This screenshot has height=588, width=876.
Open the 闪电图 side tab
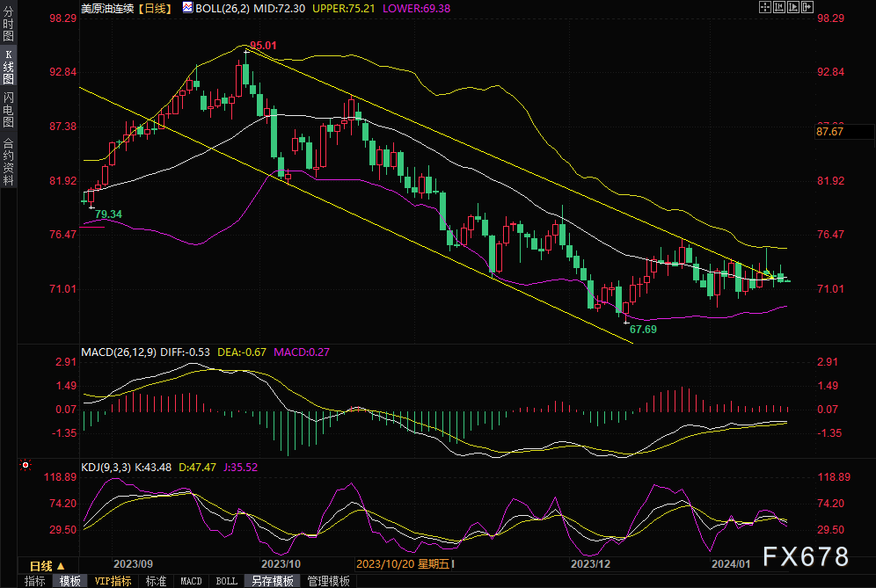pyautogui.click(x=8, y=110)
